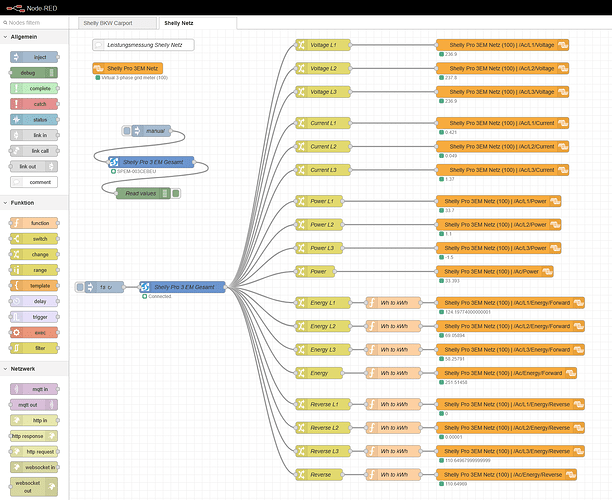Pick the debug node from the palette
Viewport: 612px width, 500px height.
pyautogui.click(x=34, y=73)
